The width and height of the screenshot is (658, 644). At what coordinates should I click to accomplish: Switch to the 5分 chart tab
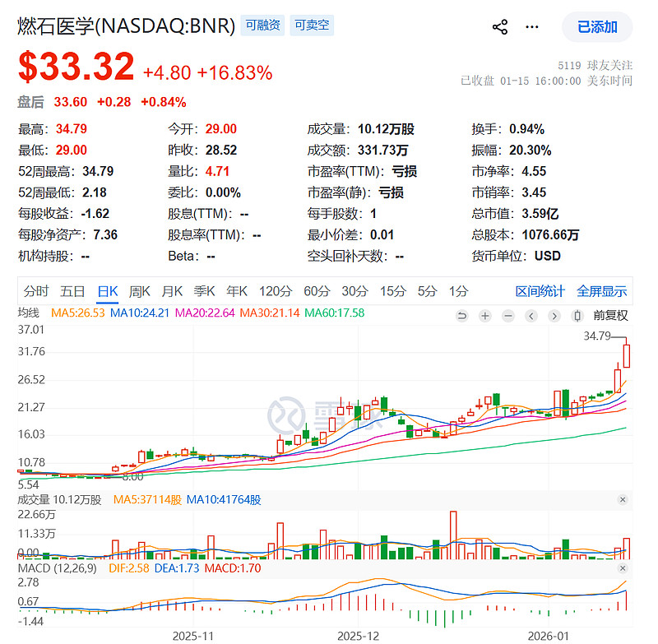pyautogui.click(x=427, y=290)
